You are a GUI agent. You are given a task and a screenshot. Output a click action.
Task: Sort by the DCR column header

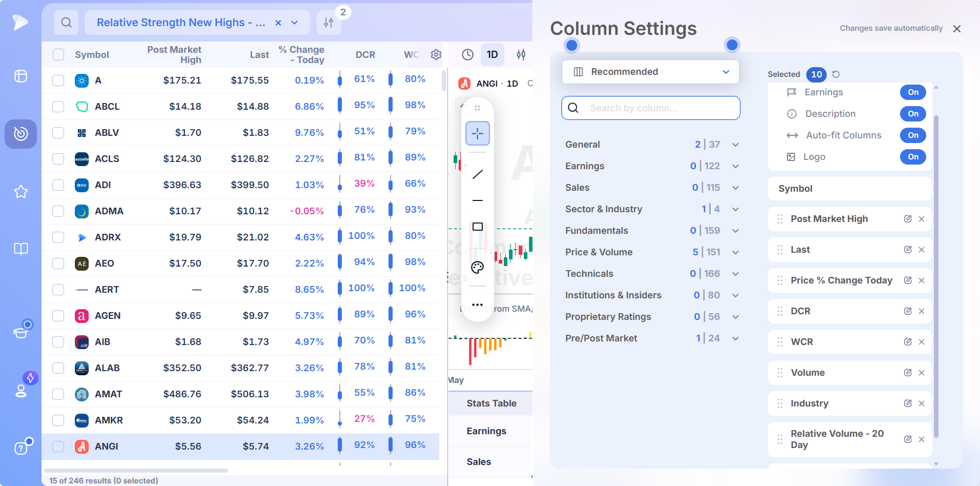(365, 54)
